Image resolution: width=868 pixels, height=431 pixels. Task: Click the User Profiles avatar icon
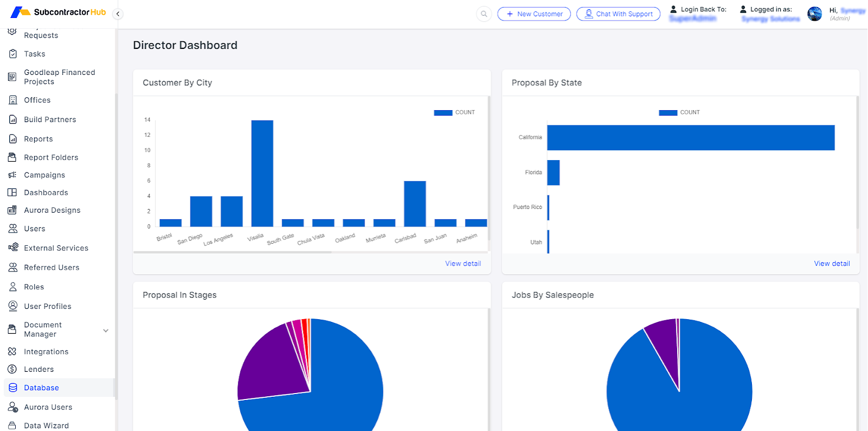point(12,306)
